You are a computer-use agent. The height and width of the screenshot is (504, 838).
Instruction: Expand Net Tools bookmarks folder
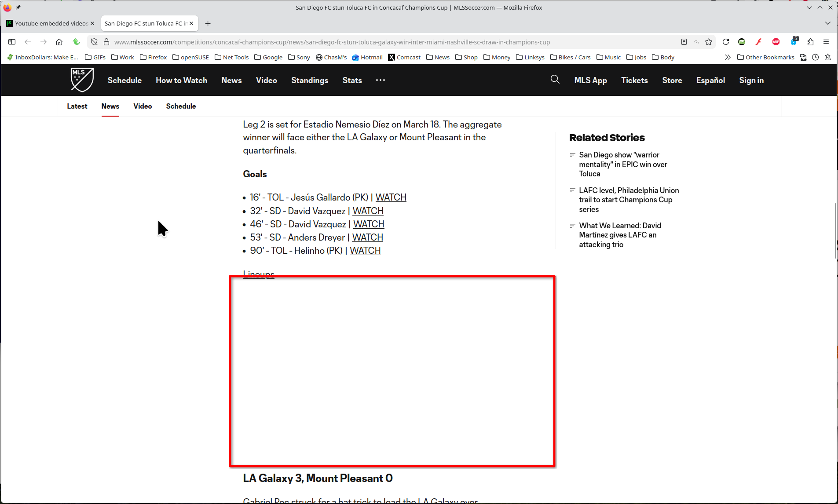coord(231,57)
